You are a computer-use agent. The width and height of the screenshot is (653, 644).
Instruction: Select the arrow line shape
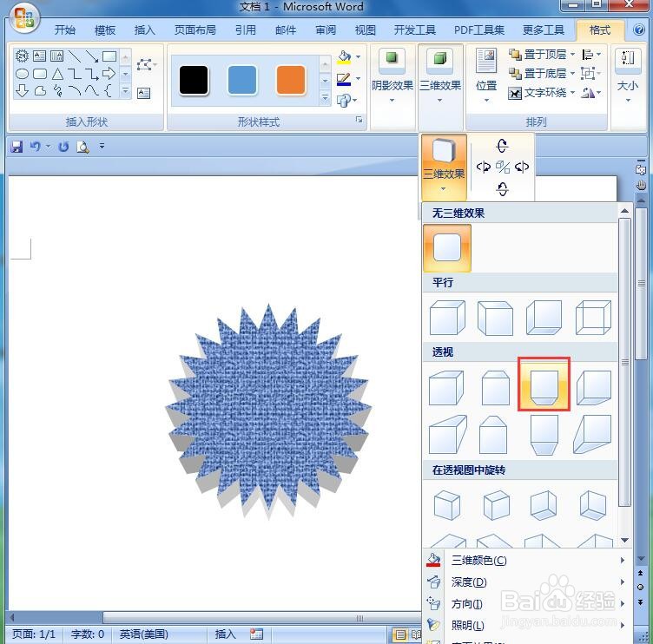pos(92,56)
